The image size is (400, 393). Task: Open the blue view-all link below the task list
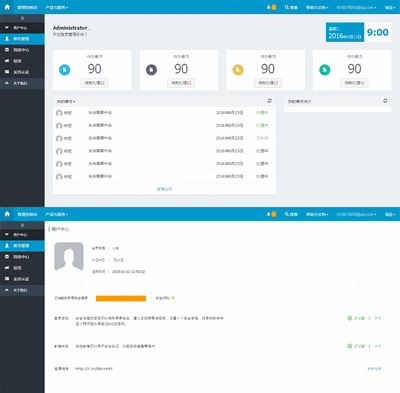(x=164, y=189)
